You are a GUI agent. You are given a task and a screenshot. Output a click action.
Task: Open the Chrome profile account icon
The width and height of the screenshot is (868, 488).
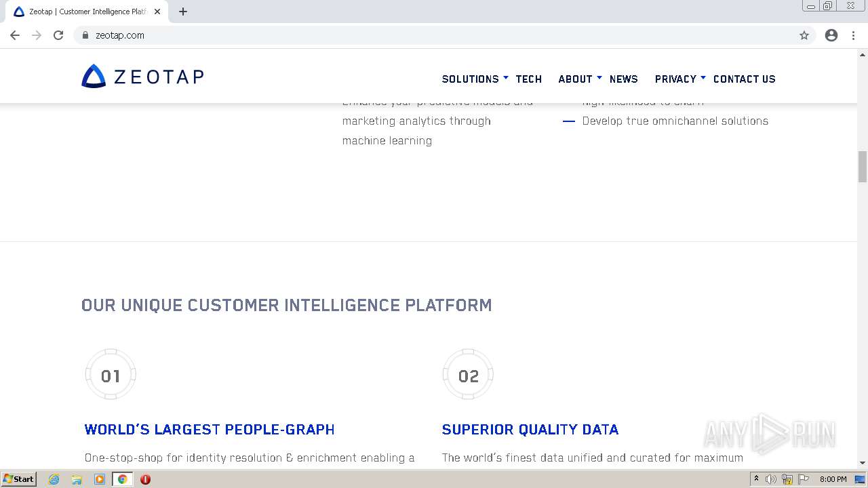[831, 35]
